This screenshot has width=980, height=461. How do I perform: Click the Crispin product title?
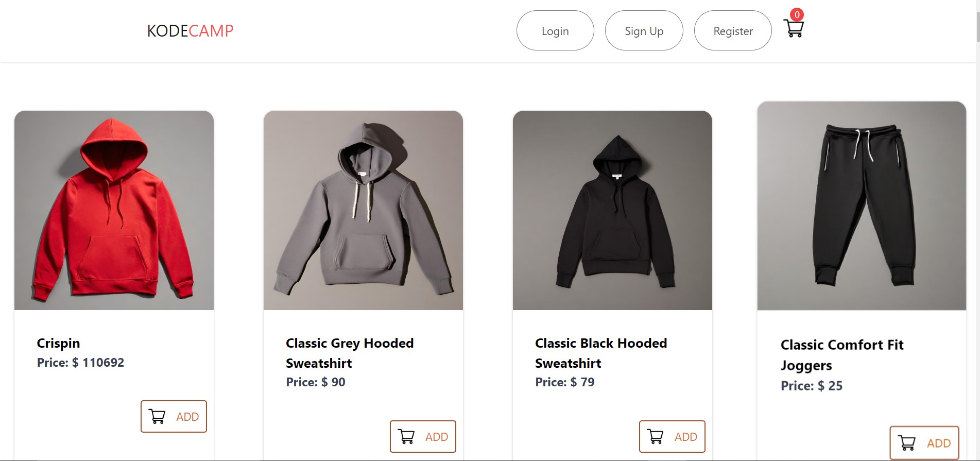tap(58, 343)
